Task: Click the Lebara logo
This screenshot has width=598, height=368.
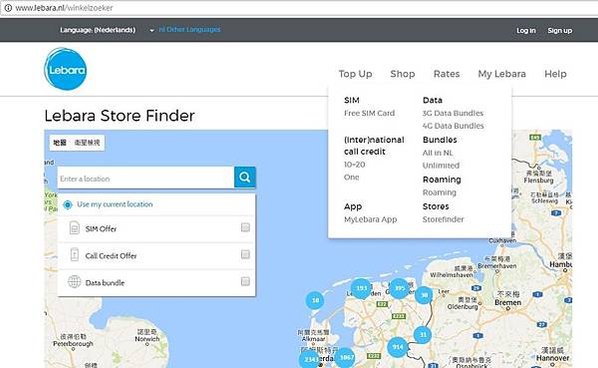Action: pyautogui.click(x=66, y=69)
